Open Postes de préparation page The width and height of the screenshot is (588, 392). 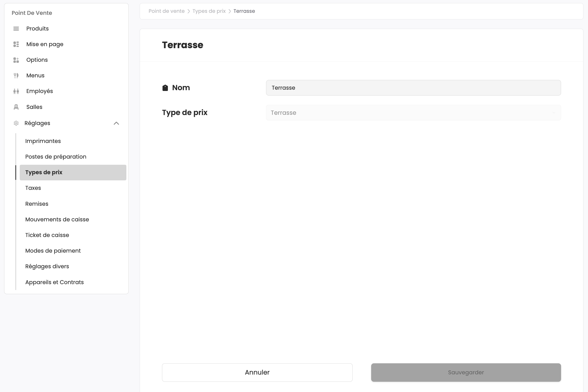[x=56, y=157]
